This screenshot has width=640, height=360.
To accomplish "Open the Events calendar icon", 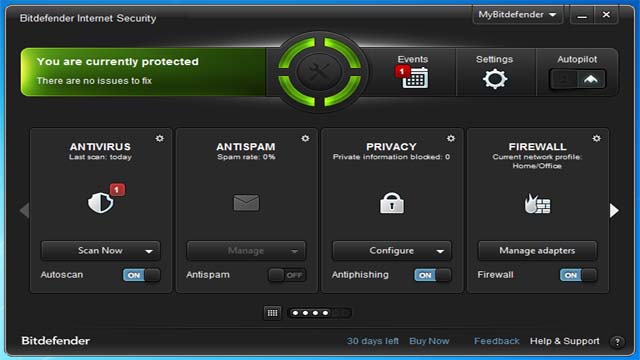I will click(415, 78).
